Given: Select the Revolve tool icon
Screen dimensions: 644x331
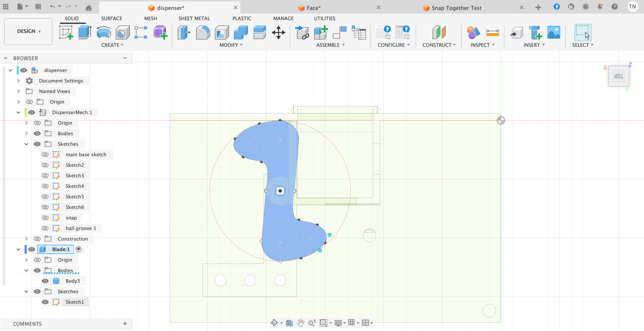Looking at the screenshot, I should pyautogui.click(x=104, y=32).
